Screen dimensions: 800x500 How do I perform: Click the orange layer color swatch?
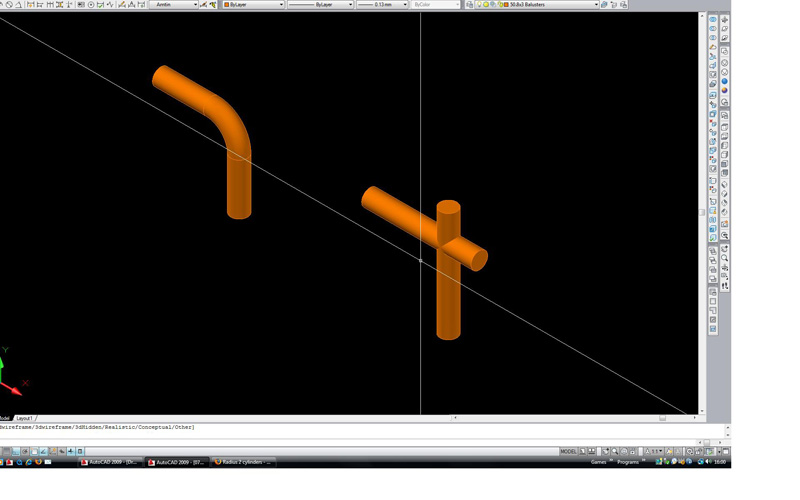(x=506, y=5)
